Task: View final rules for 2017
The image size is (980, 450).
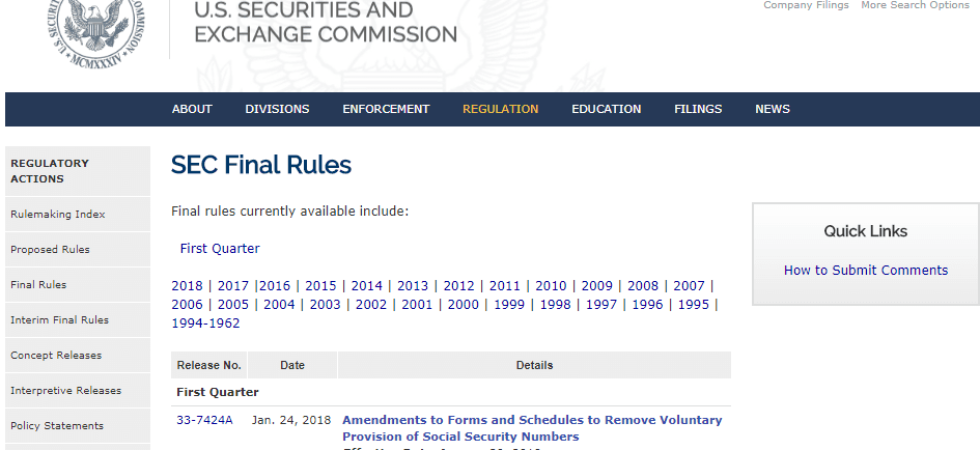Action: click(233, 285)
